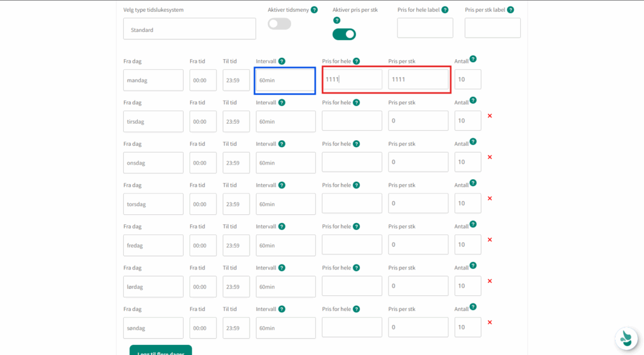The image size is (644, 355).
Task: Click Pris for hele help icon in fredag row
Action: (356, 226)
